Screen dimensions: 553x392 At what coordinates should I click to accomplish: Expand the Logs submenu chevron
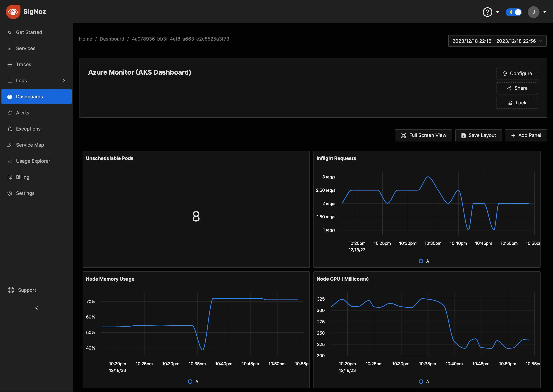(64, 81)
